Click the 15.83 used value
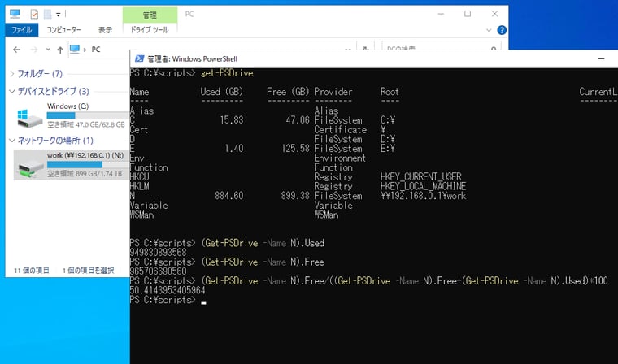Viewport: 618px width, 364px height. [x=232, y=120]
